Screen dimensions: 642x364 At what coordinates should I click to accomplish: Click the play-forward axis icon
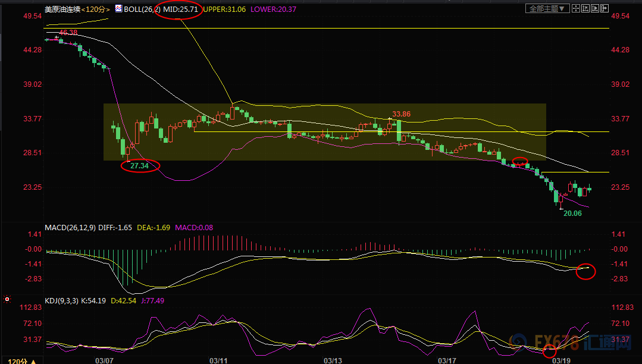(x=595, y=8)
